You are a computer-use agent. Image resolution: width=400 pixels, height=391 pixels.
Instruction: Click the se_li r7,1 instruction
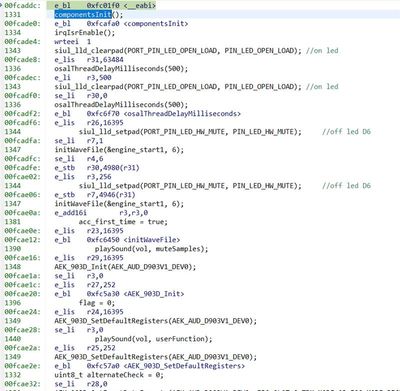point(79,141)
